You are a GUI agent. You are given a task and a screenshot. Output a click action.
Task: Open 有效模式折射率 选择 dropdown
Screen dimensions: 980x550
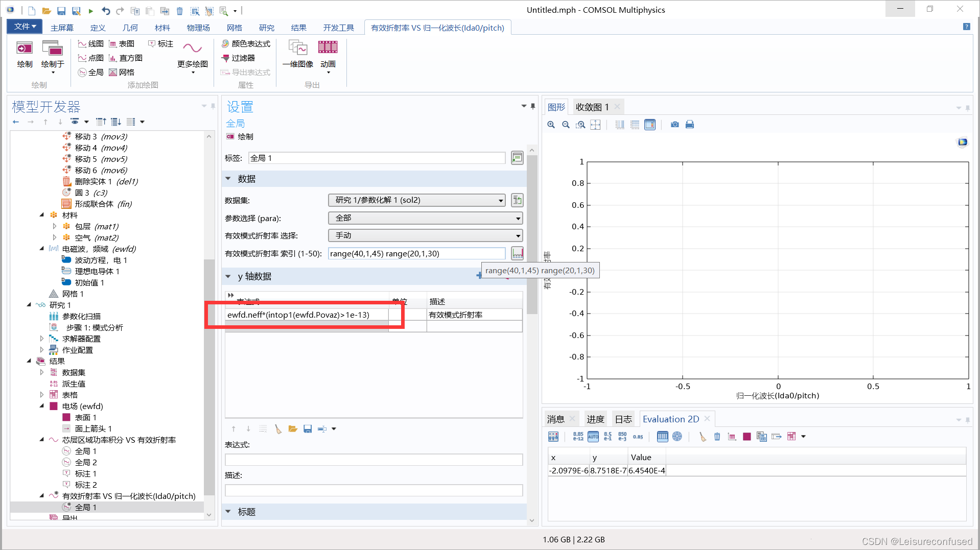[426, 235]
